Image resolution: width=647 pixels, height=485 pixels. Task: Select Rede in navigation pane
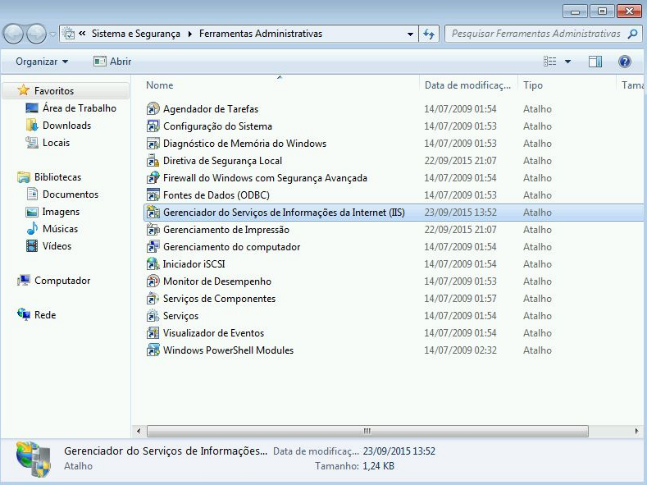click(45, 315)
